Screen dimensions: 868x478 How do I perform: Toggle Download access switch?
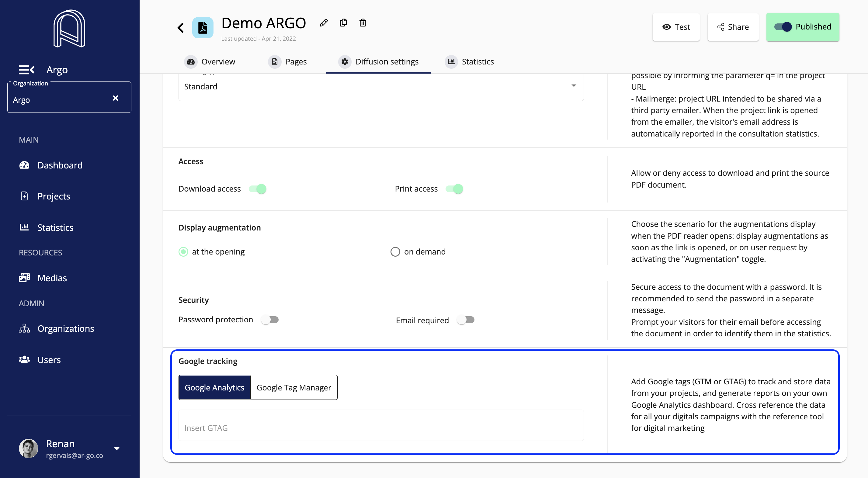pos(258,189)
